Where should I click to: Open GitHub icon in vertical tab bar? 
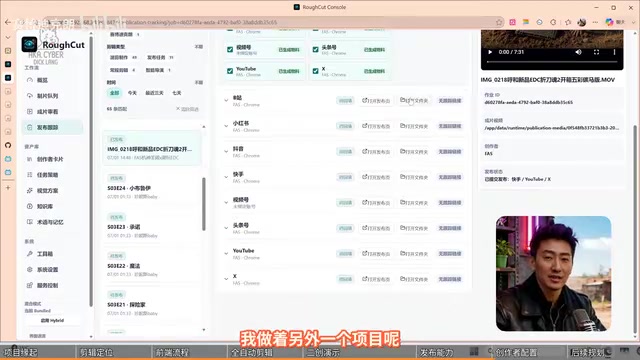pos(8,145)
